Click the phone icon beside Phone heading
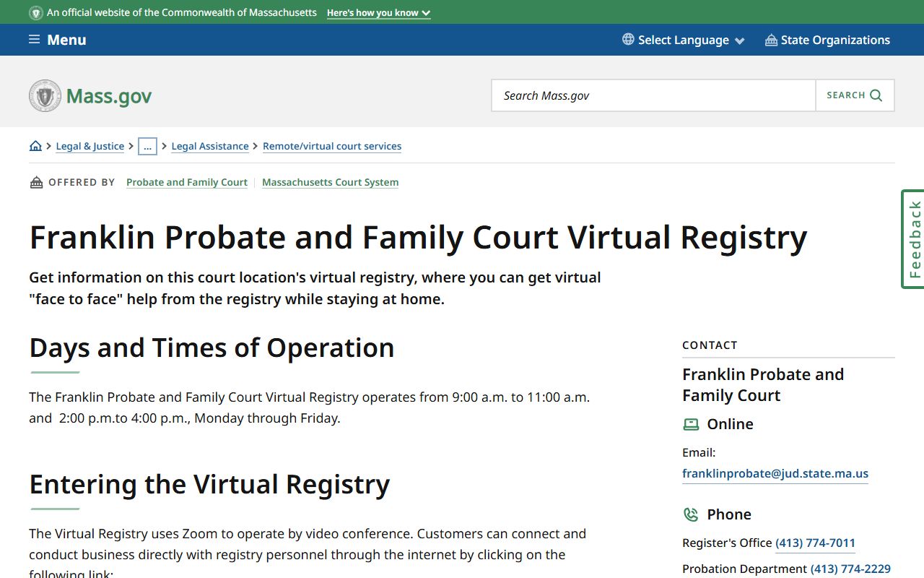This screenshot has height=578, width=924. [x=691, y=514]
